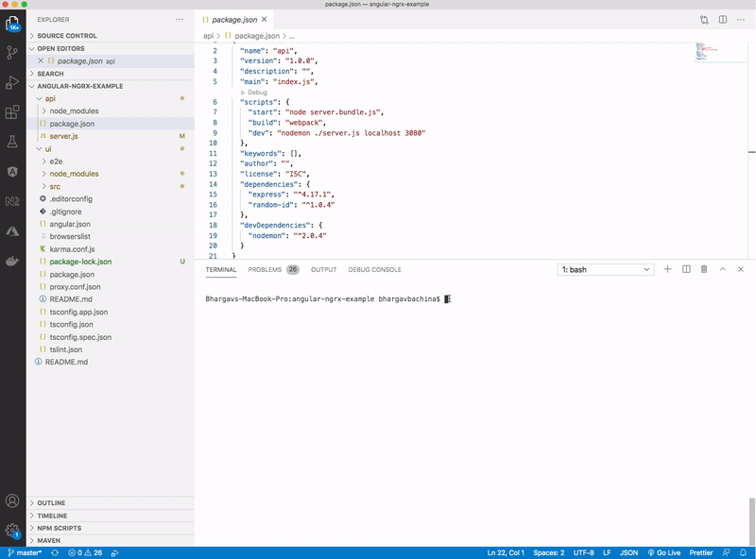Click Go Live in status bar
Screen dimensions: 756x559
point(664,552)
